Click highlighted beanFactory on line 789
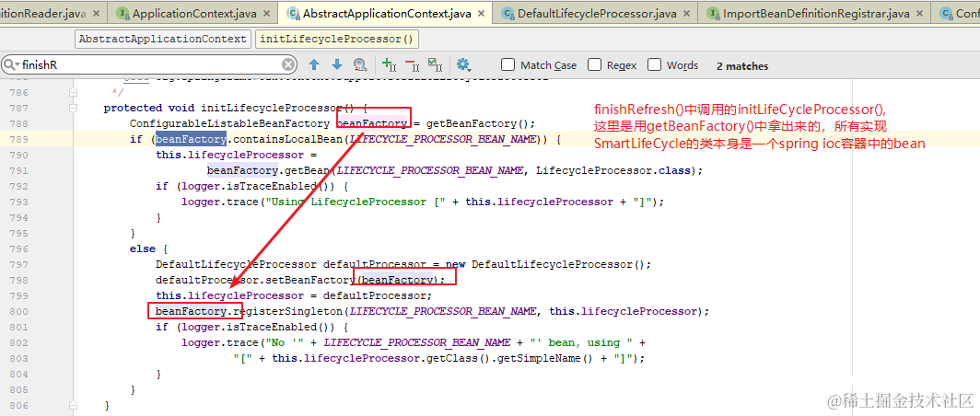Viewport: 980px width, 416px height. point(191,139)
